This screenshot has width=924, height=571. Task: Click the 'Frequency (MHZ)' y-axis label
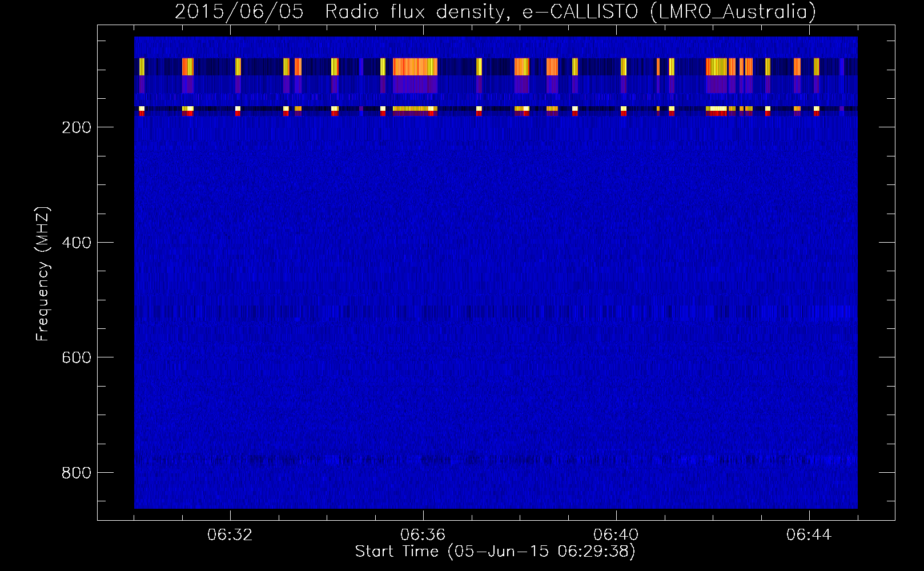tap(43, 274)
